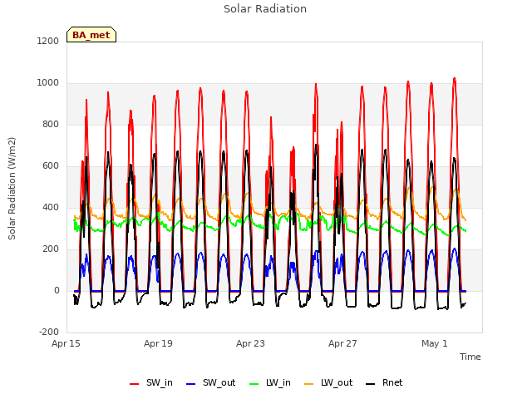
Task: Toggle the LW_out legend entry
Action: tap(328, 383)
